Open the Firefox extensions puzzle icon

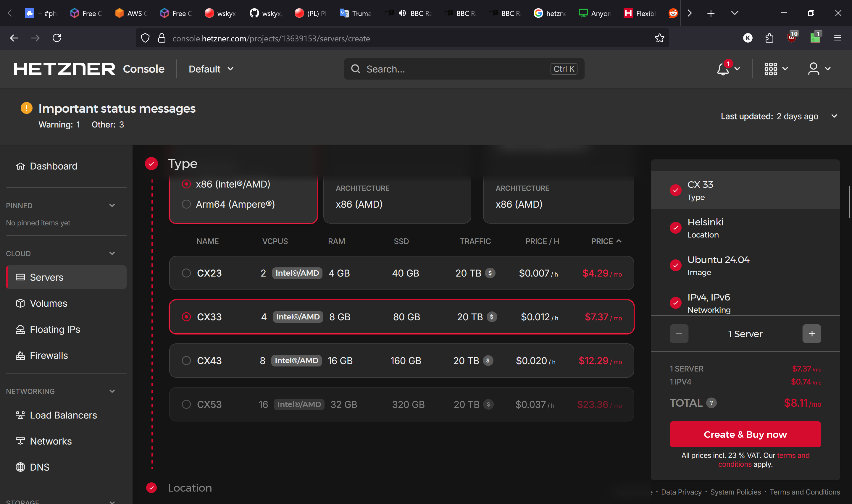click(x=769, y=38)
